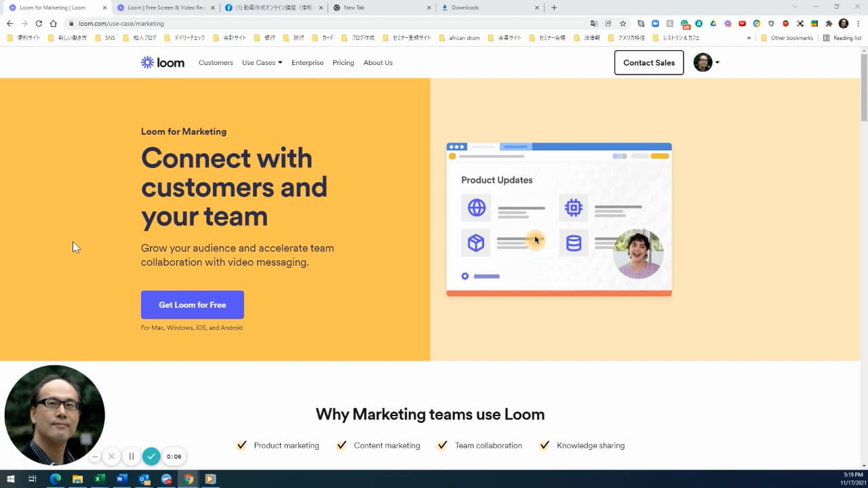Open the Customers nav item
This screenshot has height=488, width=868.
tap(216, 62)
